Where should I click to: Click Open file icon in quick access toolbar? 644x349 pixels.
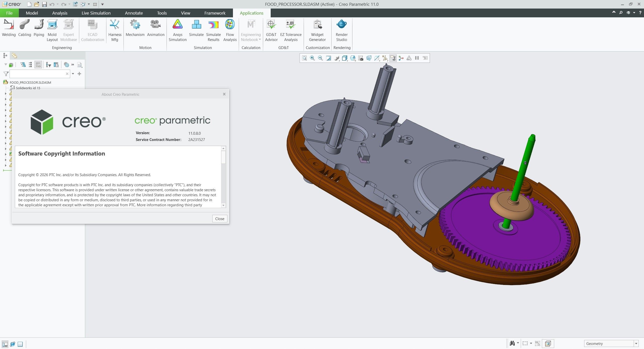coord(37,4)
